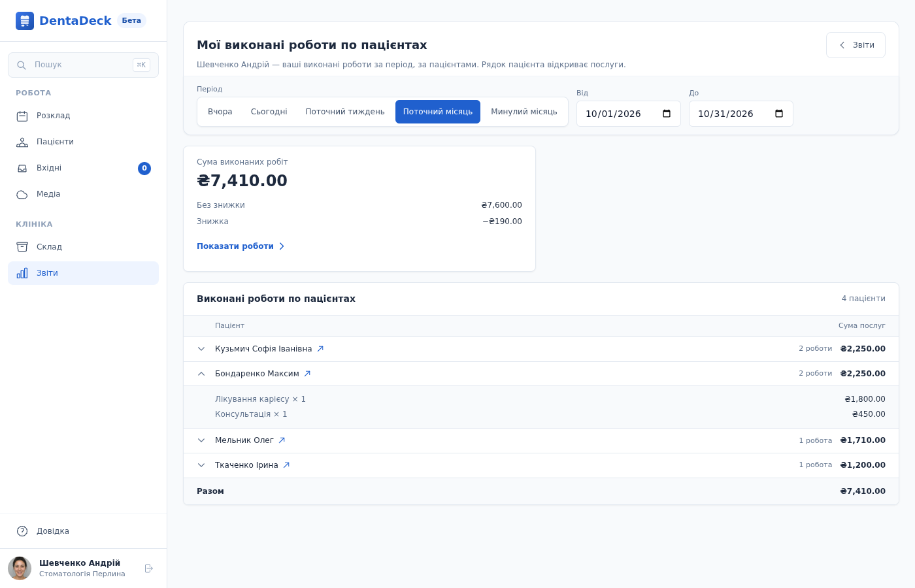
Task: Click the Довідка question mark icon
Action: (22, 531)
